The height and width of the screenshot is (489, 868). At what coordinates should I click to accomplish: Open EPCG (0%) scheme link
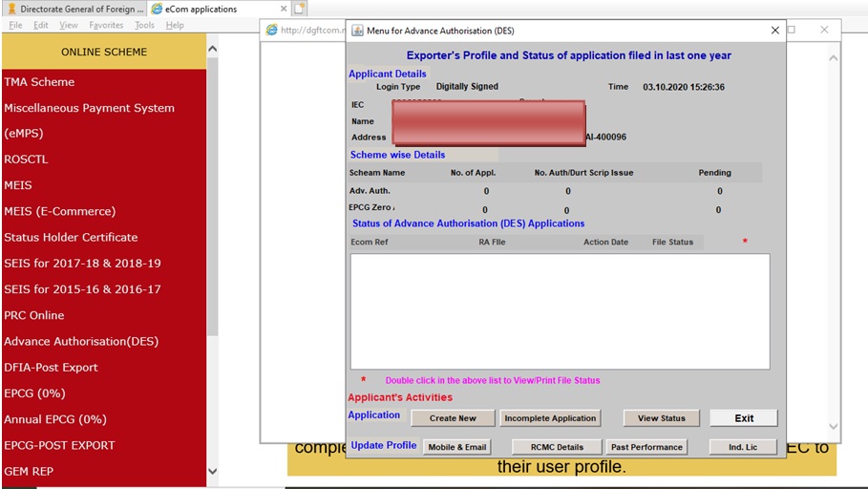click(35, 393)
